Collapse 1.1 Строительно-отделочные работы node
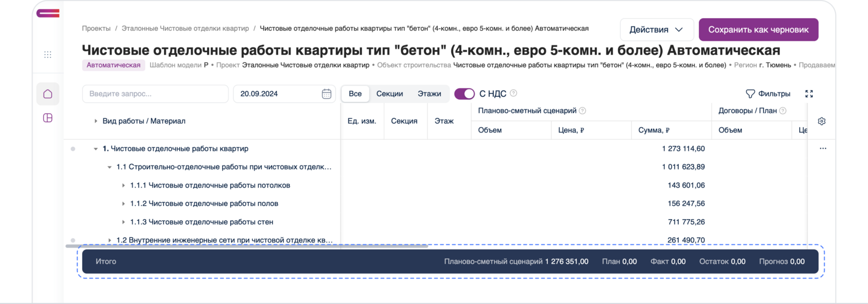The height and width of the screenshot is (304, 868). (110, 167)
